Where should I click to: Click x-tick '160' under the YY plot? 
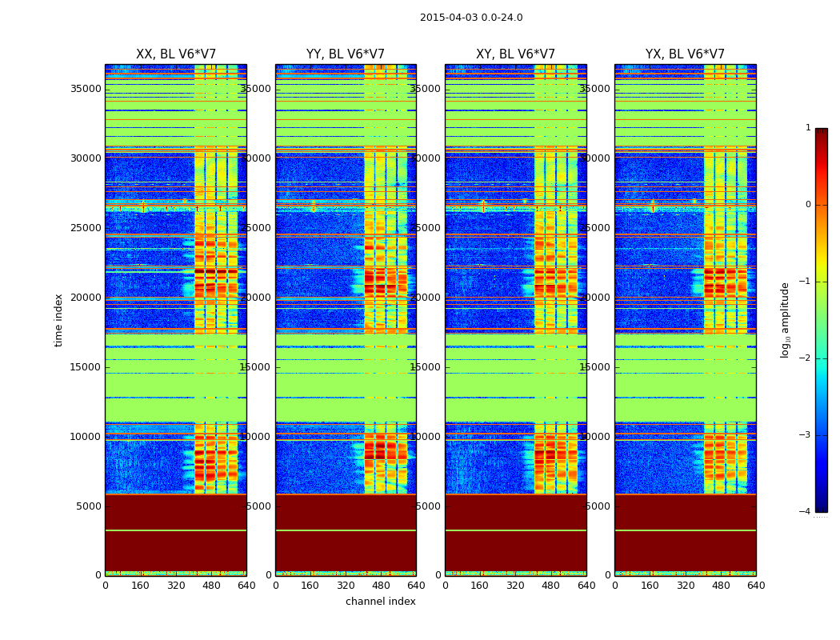click(310, 586)
